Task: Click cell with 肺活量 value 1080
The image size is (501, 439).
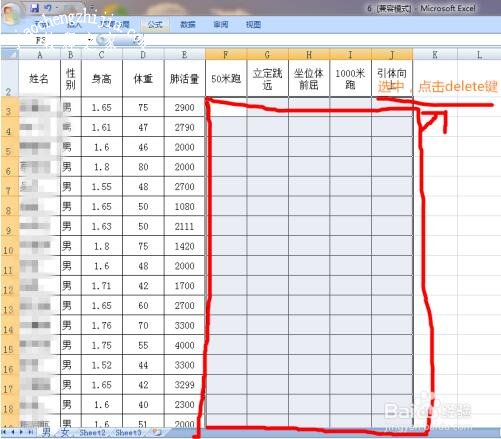Action: [184, 206]
